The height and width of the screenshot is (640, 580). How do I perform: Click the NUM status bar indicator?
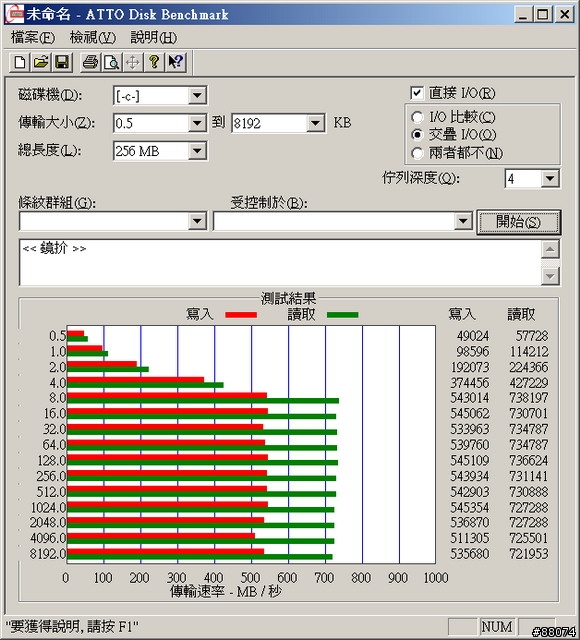pos(496,627)
